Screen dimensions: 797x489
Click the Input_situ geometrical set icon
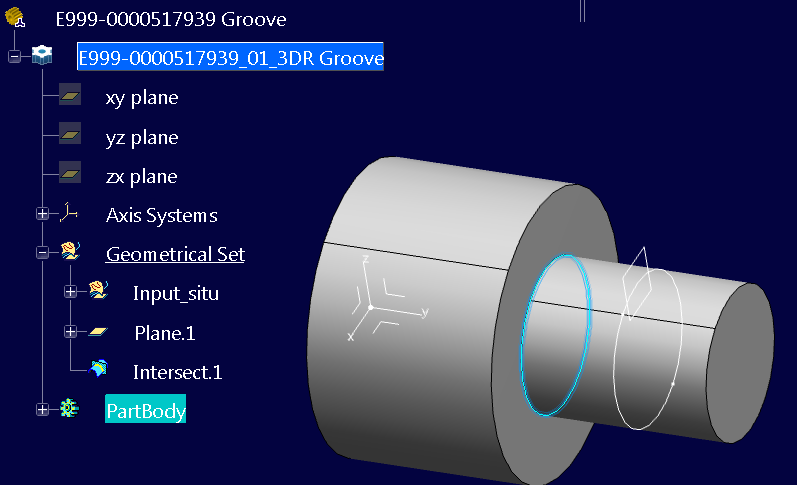(x=98, y=290)
